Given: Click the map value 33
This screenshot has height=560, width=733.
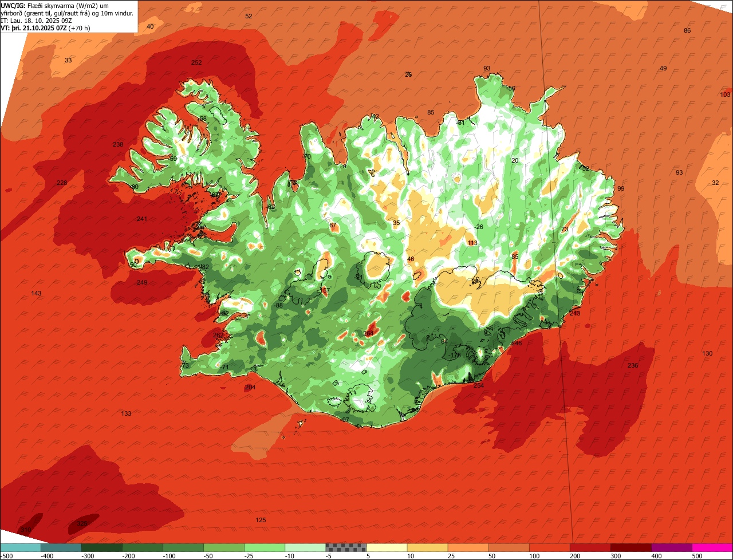Looking at the screenshot, I should click(x=68, y=60).
